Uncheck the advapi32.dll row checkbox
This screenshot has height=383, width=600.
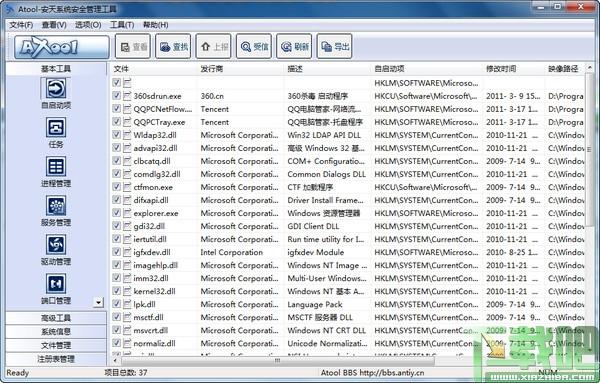tap(116, 148)
